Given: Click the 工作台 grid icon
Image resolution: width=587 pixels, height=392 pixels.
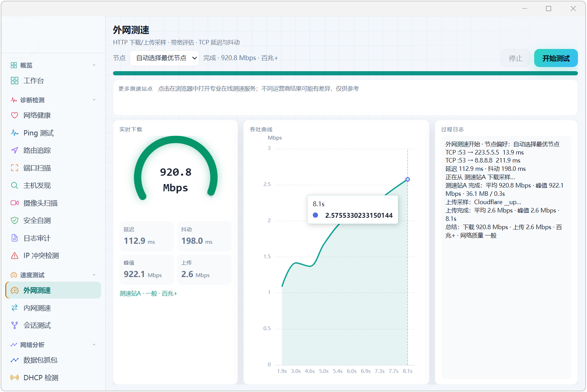Looking at the screenshot, I should pyautogui.click(x=15, y=81).
